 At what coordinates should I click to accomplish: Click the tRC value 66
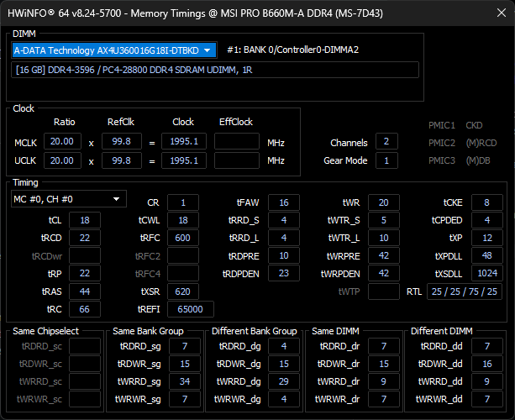coord(85,309)
